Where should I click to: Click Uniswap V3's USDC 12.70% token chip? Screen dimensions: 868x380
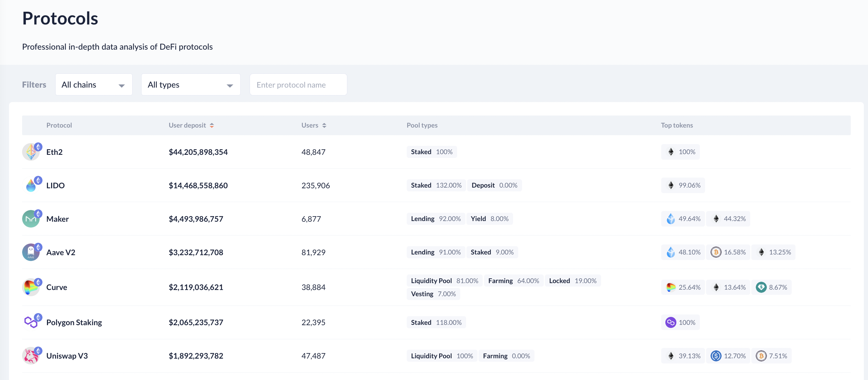pyautogui.click(x=728, y=356)
